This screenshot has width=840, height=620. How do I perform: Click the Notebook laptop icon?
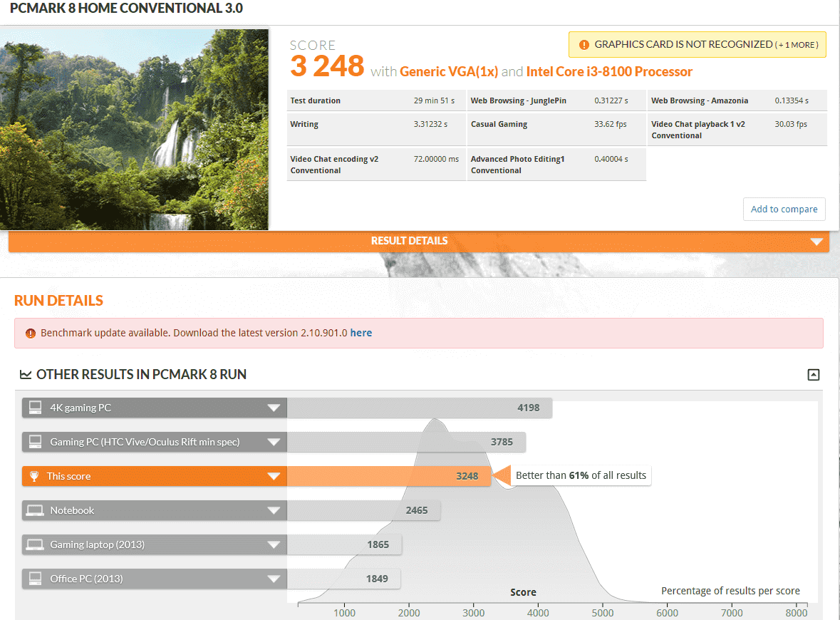(35, 510)
